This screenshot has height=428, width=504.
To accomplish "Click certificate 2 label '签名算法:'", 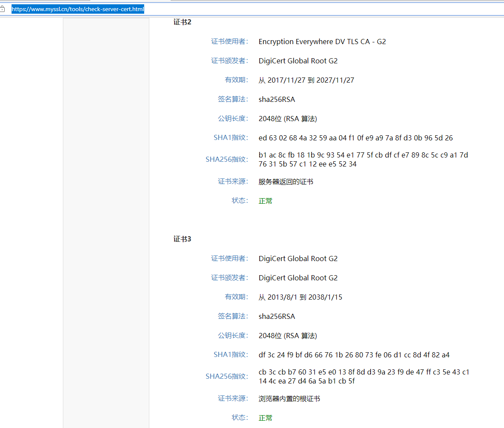I will (233, 99).
